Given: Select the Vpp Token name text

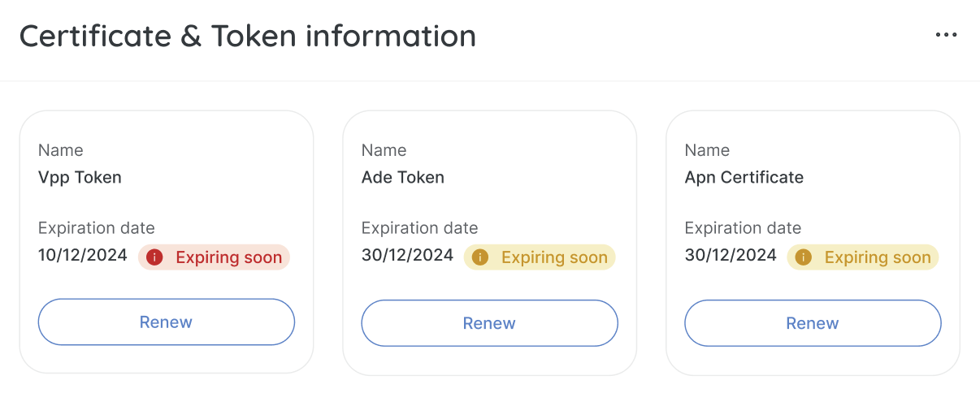Looking at the screenshot, I should [x=80, y=178].
